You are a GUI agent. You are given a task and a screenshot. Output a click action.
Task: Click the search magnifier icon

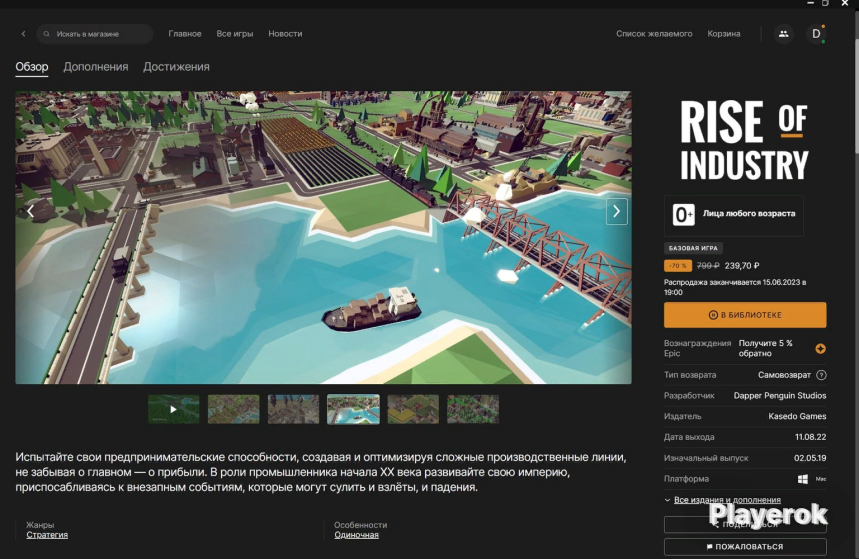click(x=47, y=34)
